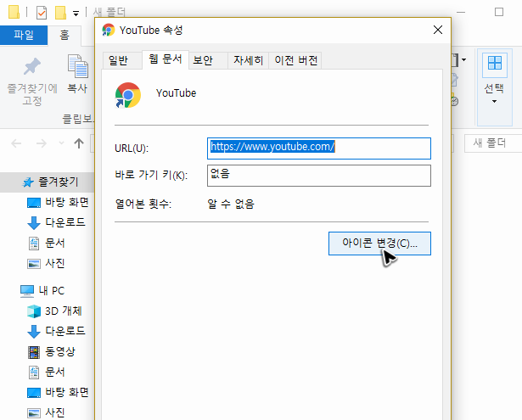Click the large Chrome shortcut icon beside the YouTube name

(128, 95)
